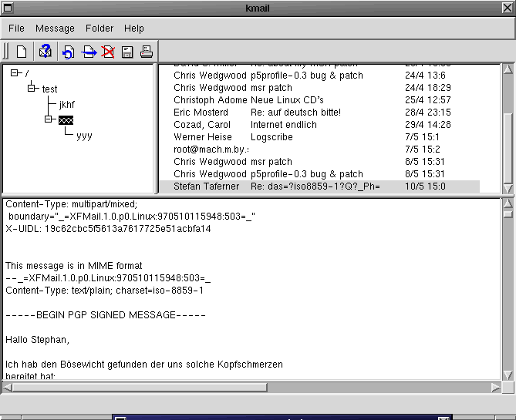Viewport: 516px width, 420px height.
Task: Click the X-UIDL header line
Action: click(108, 229)
